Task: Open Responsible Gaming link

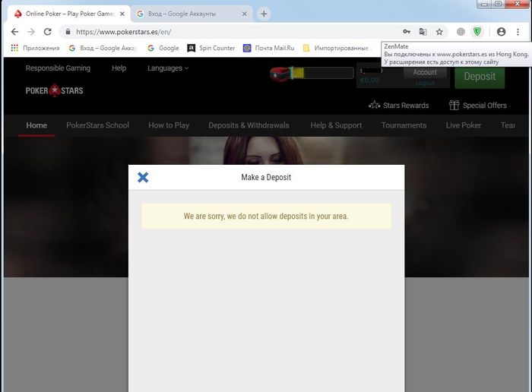Action: coord(58,68)
